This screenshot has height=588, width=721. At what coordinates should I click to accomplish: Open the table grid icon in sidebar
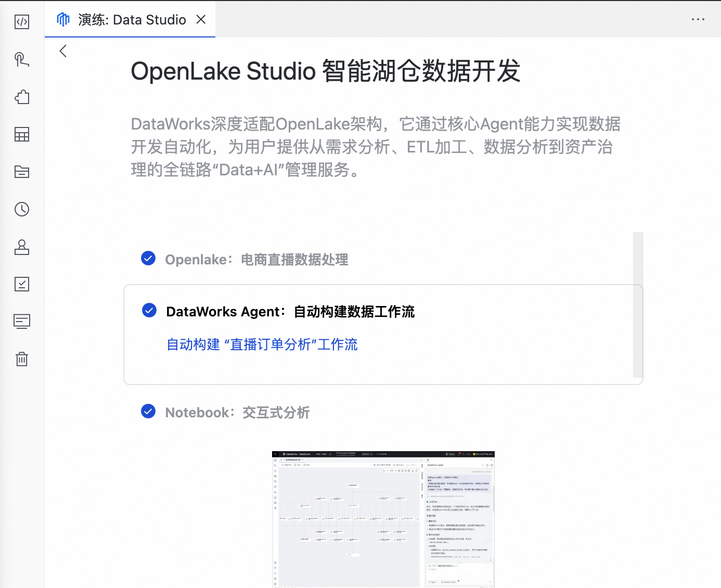pos(22,134)
